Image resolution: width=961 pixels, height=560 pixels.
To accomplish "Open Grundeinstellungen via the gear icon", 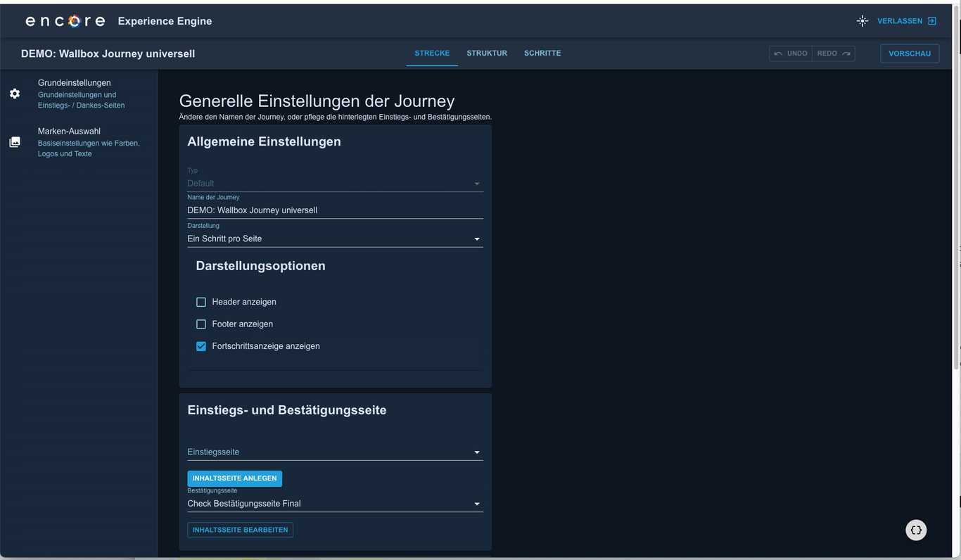I will click(14, 93).
